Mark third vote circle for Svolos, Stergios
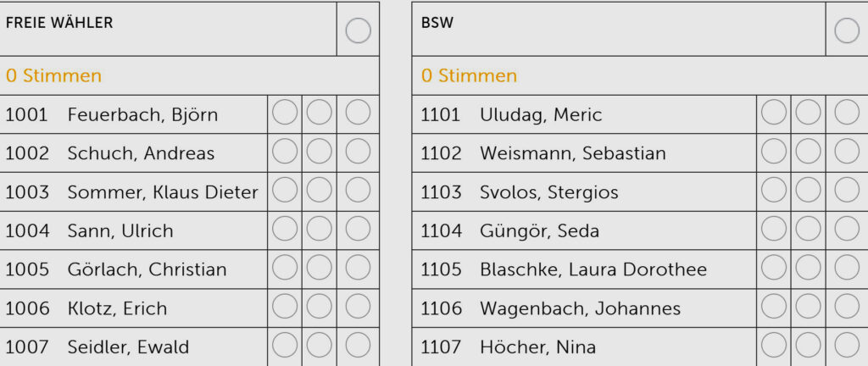The height and width of the screenshot is (366, 868). (x=846, y=191)
